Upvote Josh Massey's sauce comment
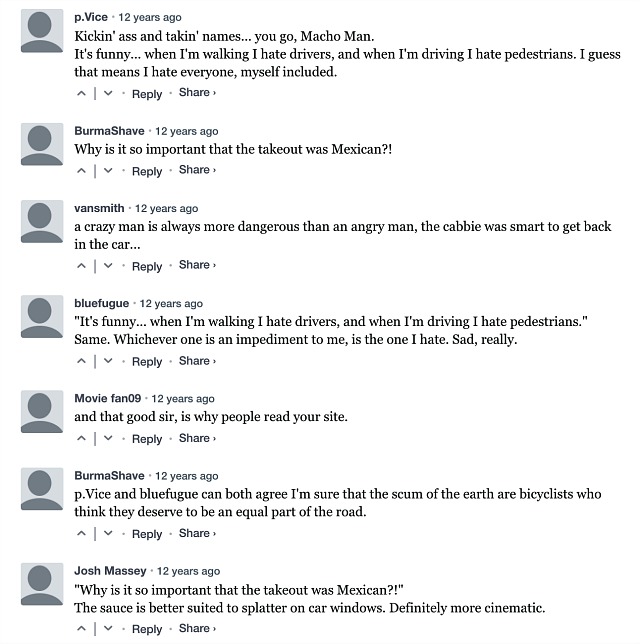640x644 pixels. tap(81, 628)
